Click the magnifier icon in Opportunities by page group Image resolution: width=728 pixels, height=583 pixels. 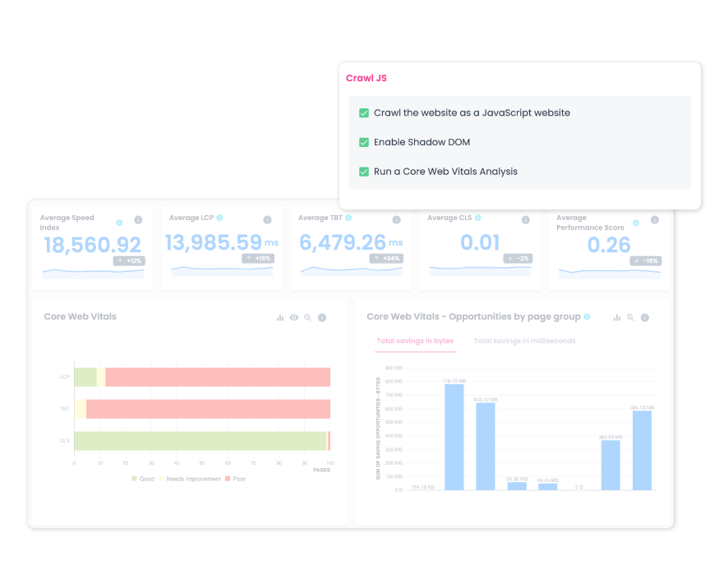[x=631, y=318]
